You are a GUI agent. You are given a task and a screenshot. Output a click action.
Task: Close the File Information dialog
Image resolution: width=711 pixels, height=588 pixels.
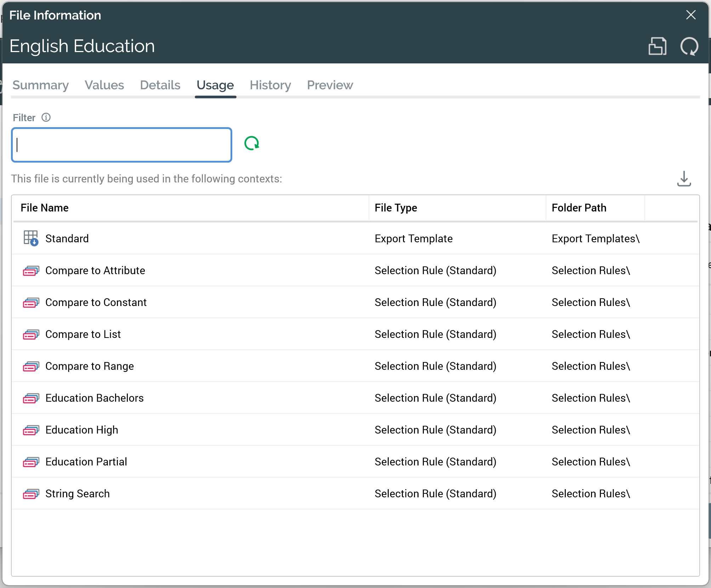[x=690, y=15]
